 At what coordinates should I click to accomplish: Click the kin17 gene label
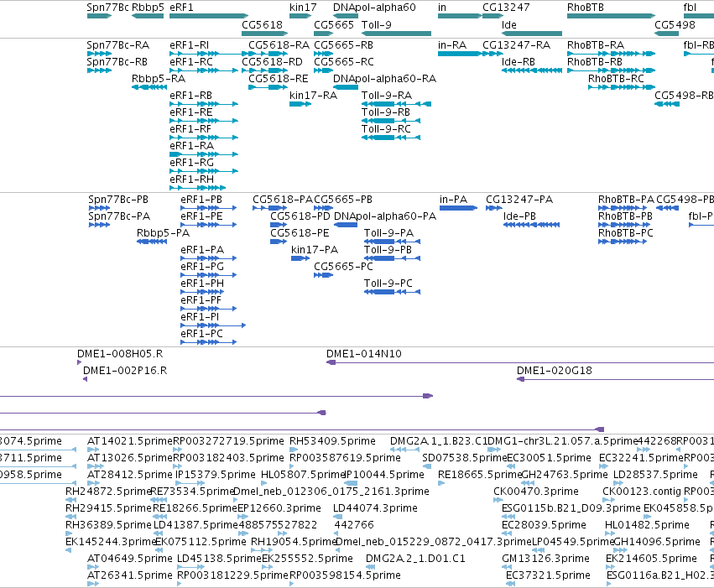click(303, 8)
